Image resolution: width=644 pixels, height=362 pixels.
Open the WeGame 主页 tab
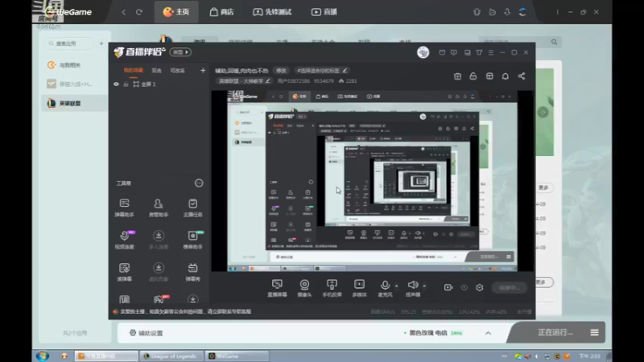pos(176,12)
